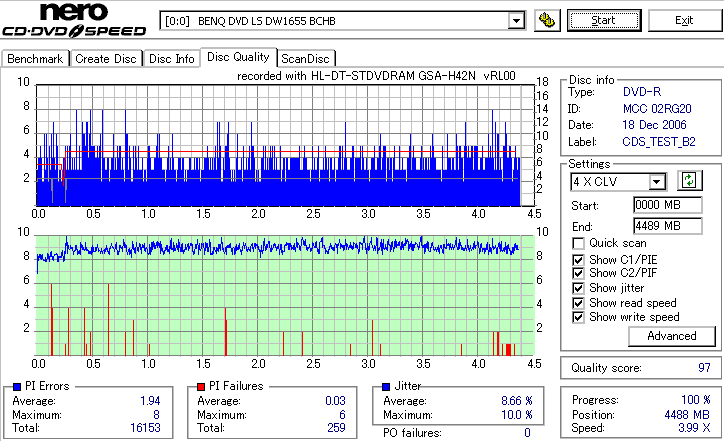Image resolution: width=724 pixels, height=441 pixels.
Task: Click PI Errors total 16153
Action: [145, 428]
